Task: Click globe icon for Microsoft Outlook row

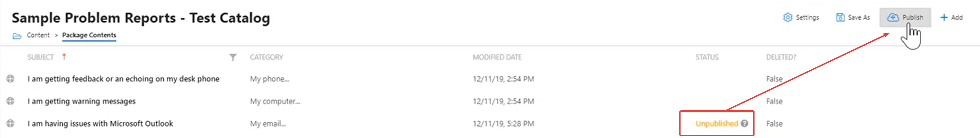Action: pos(10,123)
